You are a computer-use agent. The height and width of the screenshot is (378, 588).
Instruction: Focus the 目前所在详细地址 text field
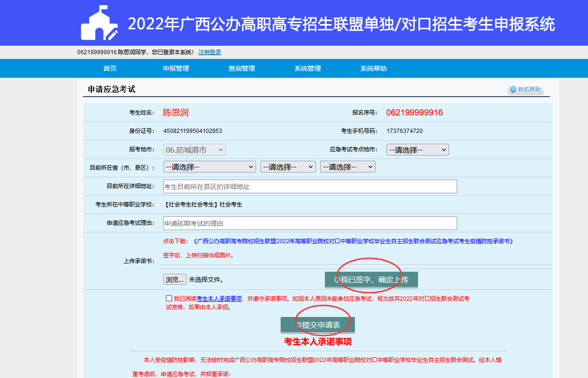coord(310,187)
